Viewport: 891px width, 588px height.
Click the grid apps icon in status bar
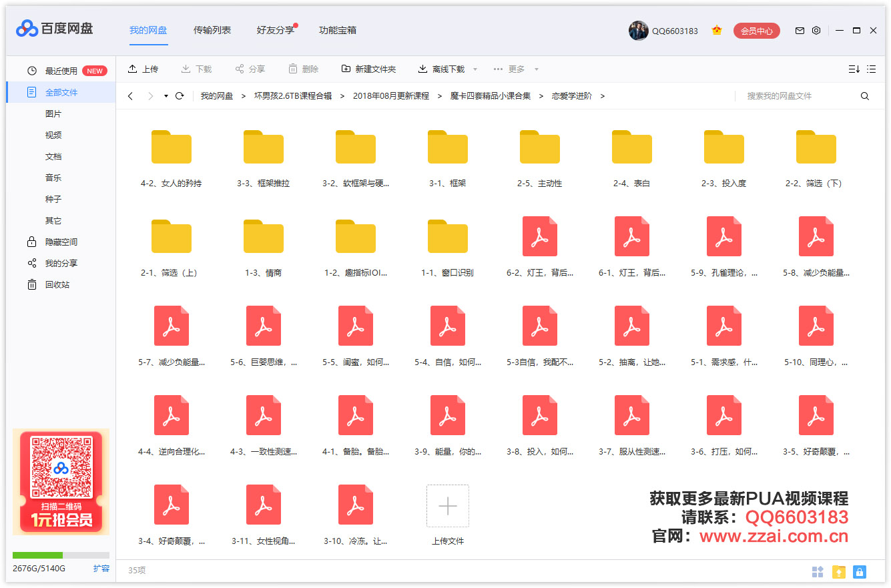click(818, 572)
